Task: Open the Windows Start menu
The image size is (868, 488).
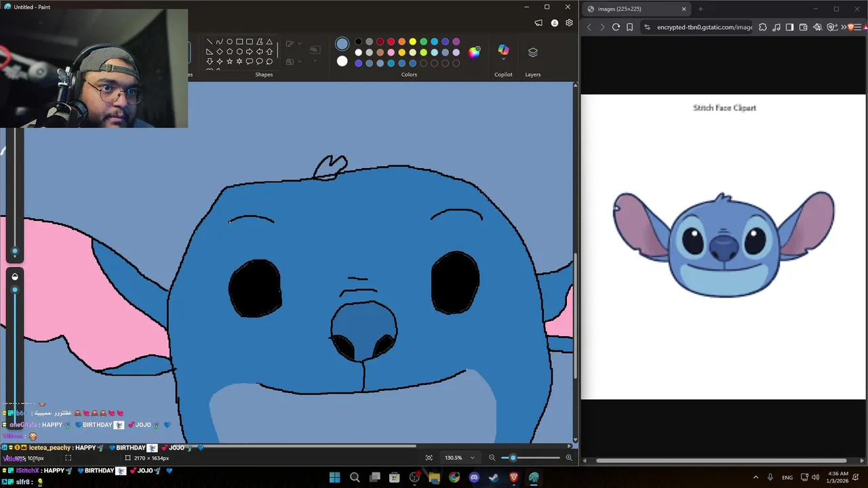Action: pyautogui.click(x=334, y=478)
